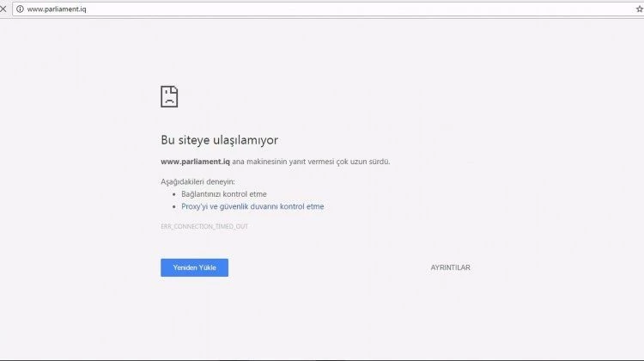The image size is (644, 361).
Task: Stop loading with the X button
Action: point(3,9)
